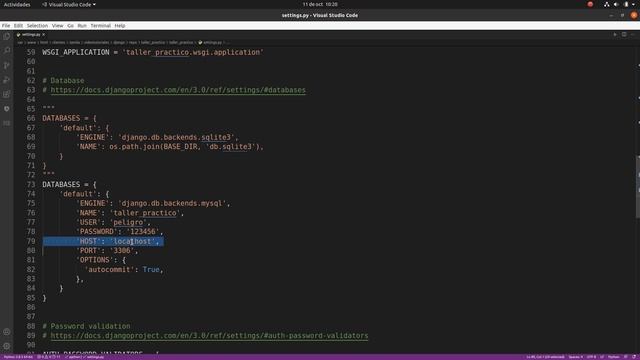Open the Accounts icon in the activity bar

pyautogui.click(x=7, y=332)
